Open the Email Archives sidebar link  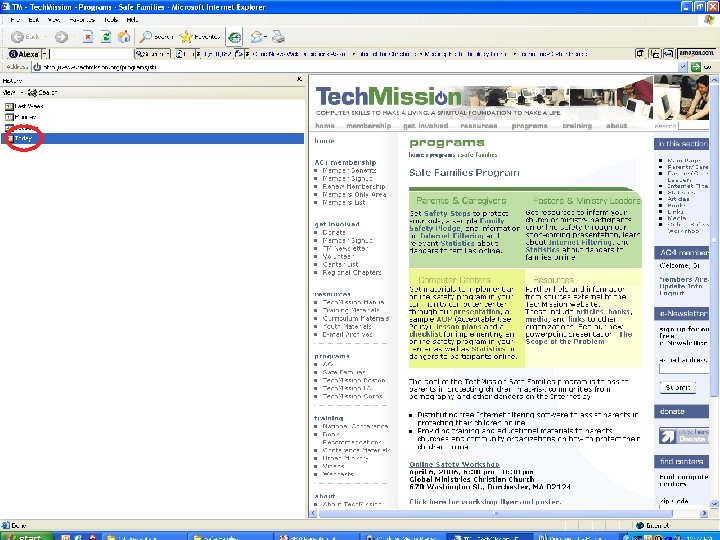(x=348, y=335)
